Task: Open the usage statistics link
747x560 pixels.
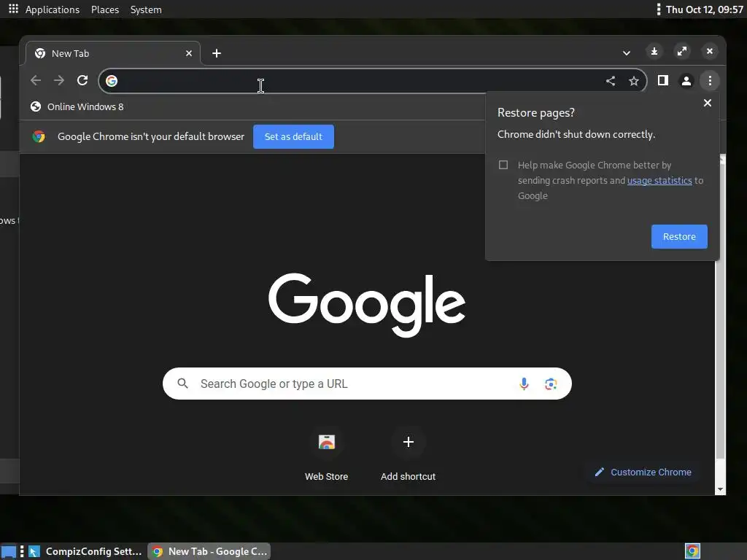Action: (x=659, y=181)
